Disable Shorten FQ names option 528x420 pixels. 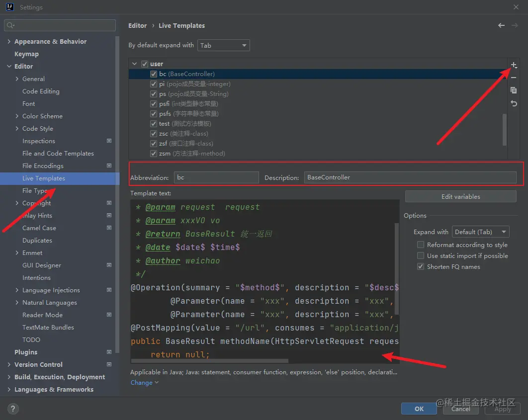point(421,266)
